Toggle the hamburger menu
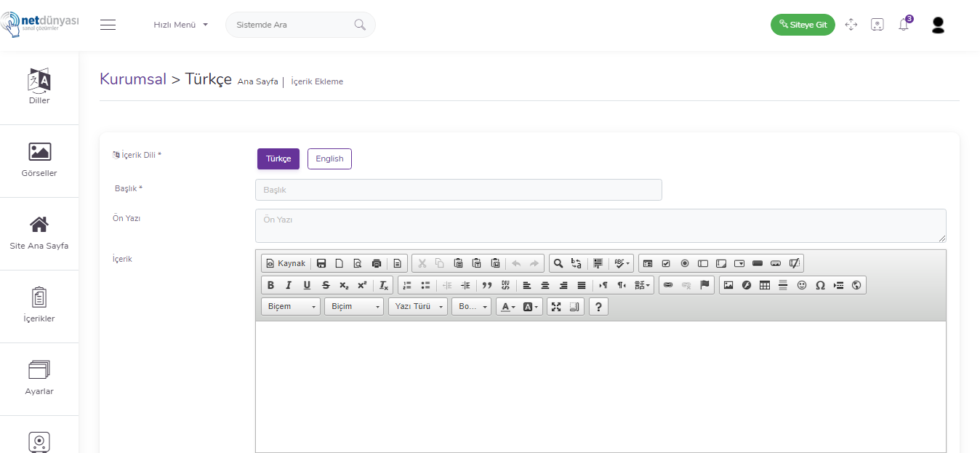The height and width of the screenshot is (453, 980). [108, 25]
